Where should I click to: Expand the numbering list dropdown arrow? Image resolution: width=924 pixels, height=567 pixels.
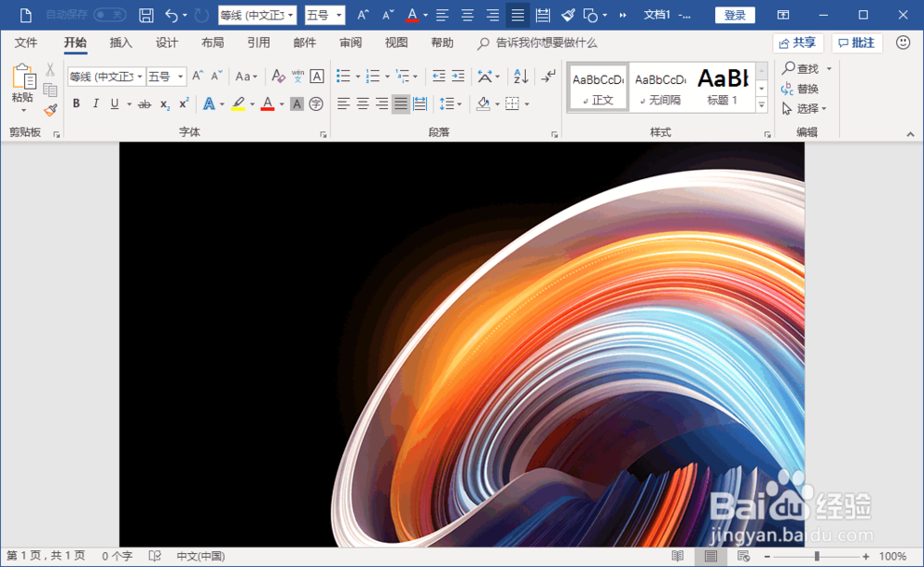[x=387, y=77]
